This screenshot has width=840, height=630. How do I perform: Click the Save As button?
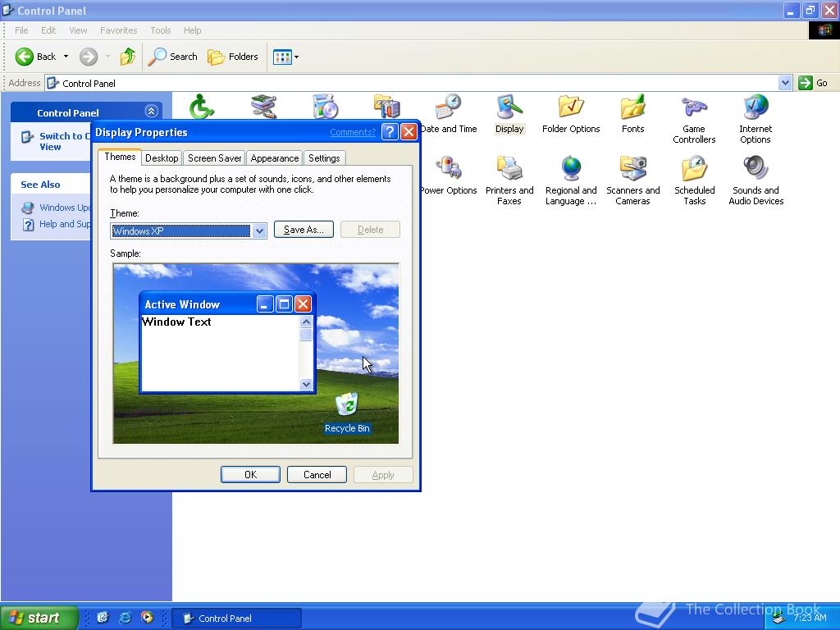[x=304, y=230]
